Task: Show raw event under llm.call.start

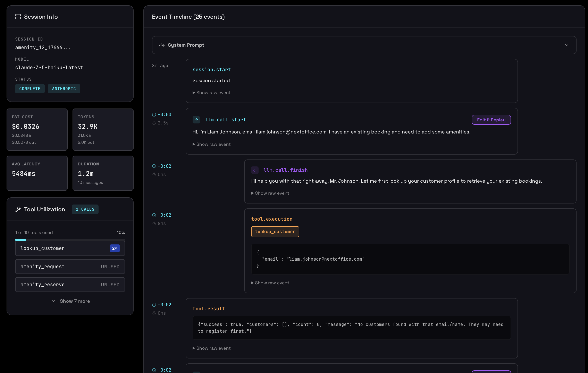Action: point(211,144)
